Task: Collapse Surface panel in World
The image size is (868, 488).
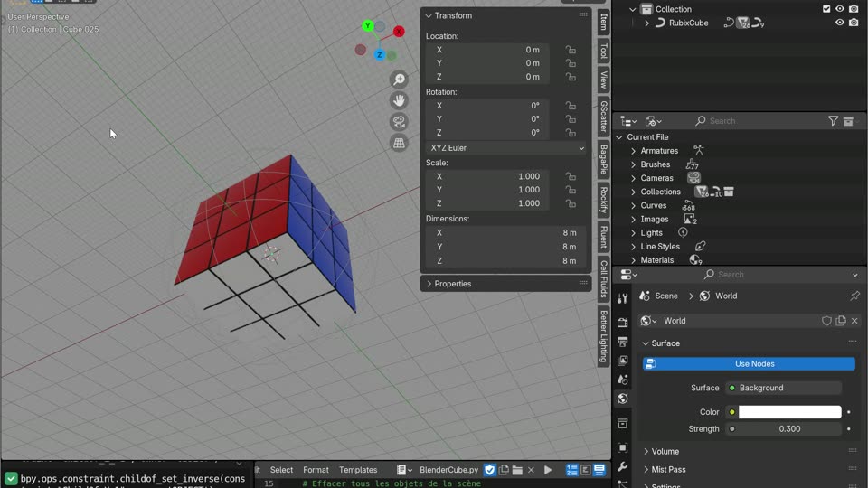Action: point(646,343)
